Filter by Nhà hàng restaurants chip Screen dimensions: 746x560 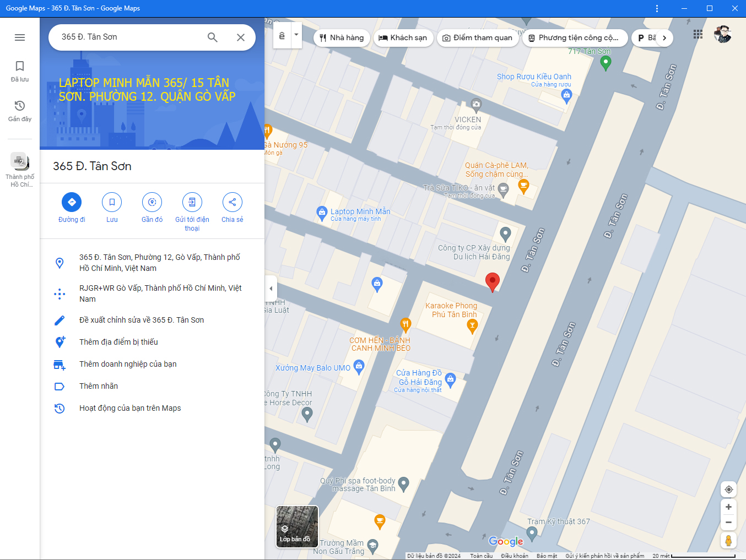pyautogui.click(x=342, y=38)
